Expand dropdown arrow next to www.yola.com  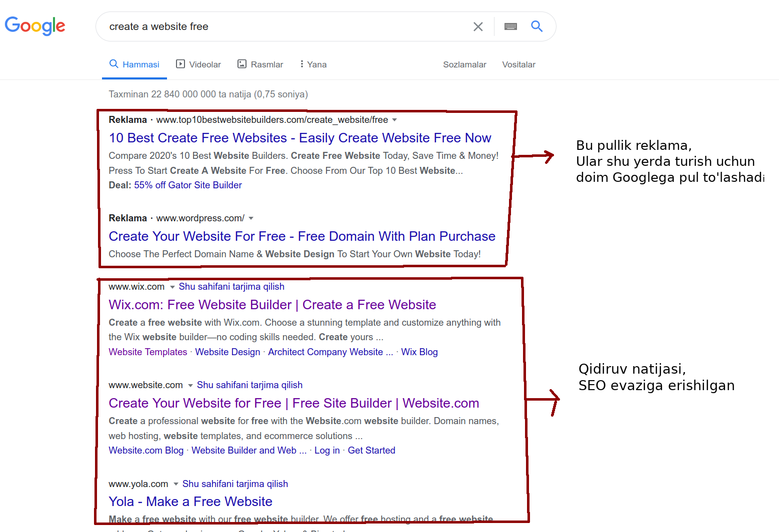(x=176, y=484)
